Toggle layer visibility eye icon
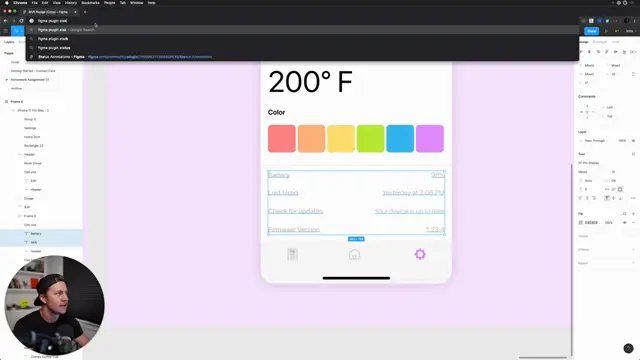This screenshot has height=360, width=640. [633, 141]
